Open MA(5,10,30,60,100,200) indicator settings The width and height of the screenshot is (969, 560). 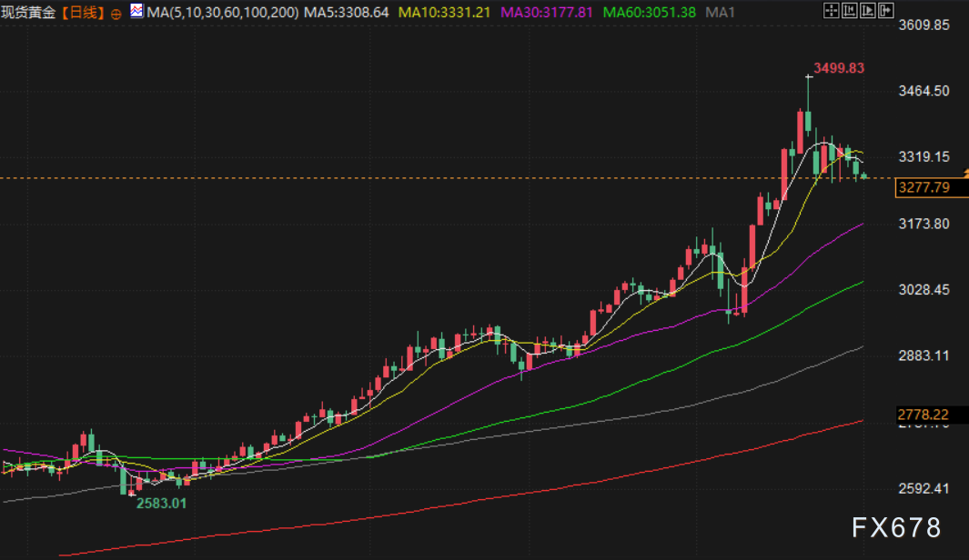[x=222, y=13]
